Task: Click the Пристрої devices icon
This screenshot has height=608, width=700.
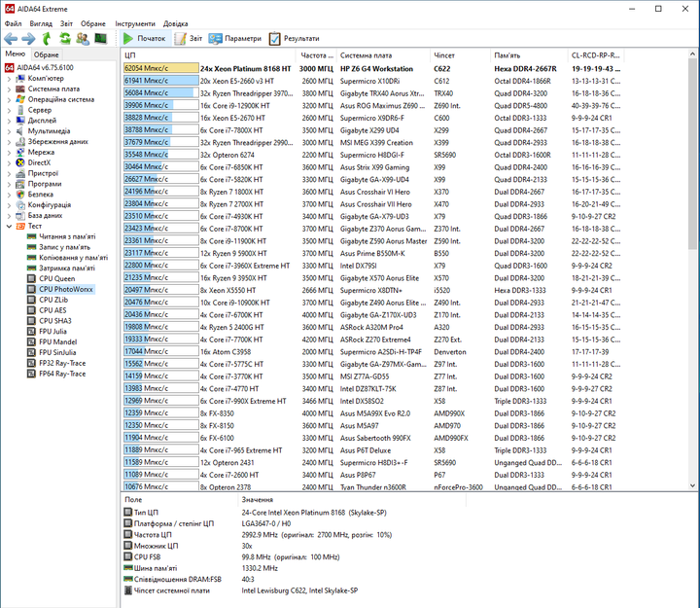Action: coord(20,173)
